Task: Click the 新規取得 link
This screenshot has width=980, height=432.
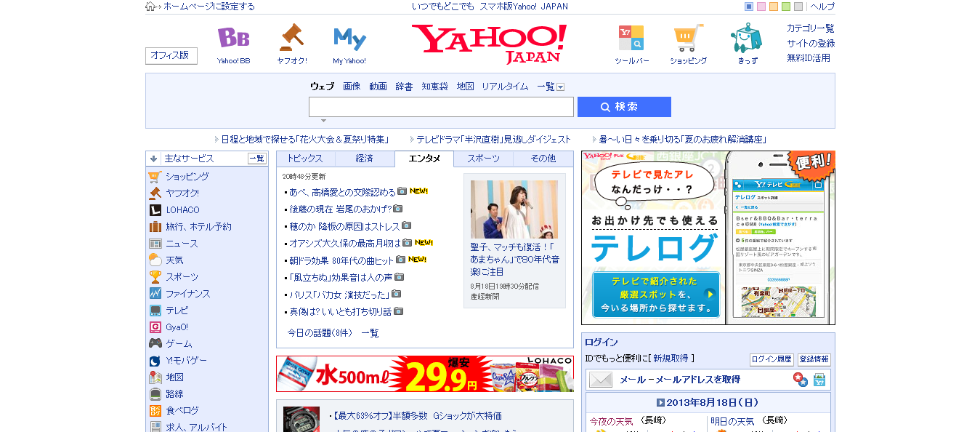Action: [x=671, y=359]
